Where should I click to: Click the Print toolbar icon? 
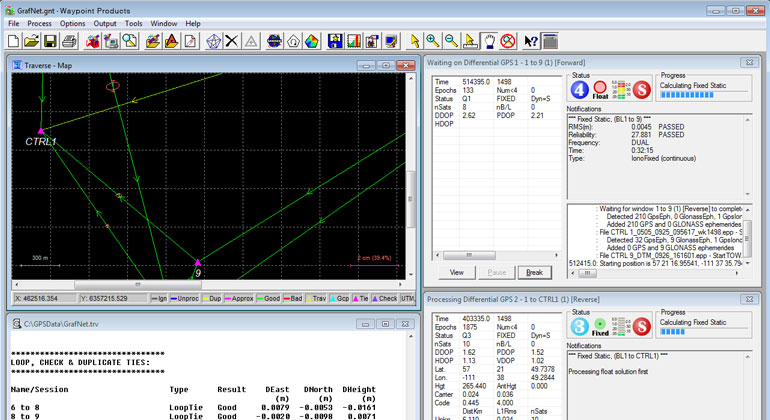click(69, 41)
